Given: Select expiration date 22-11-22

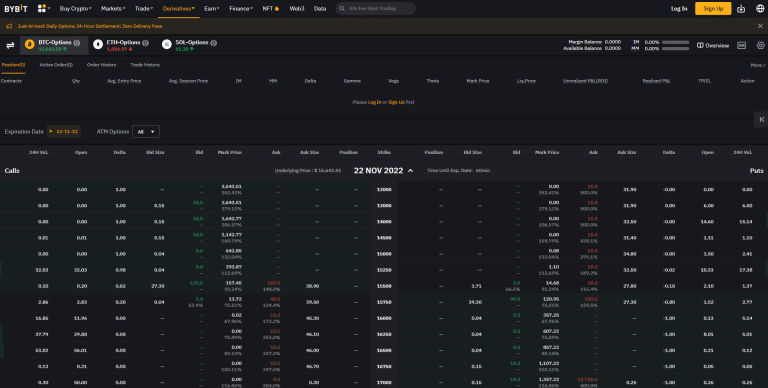Looking at the screenshot, I should pyautogui.click(x=64, y=131).
